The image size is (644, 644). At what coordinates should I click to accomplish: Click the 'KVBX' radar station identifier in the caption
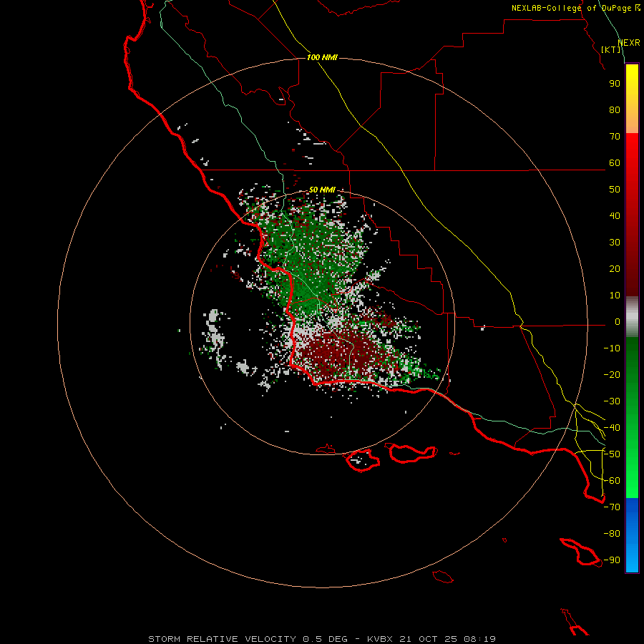point(380,639)
